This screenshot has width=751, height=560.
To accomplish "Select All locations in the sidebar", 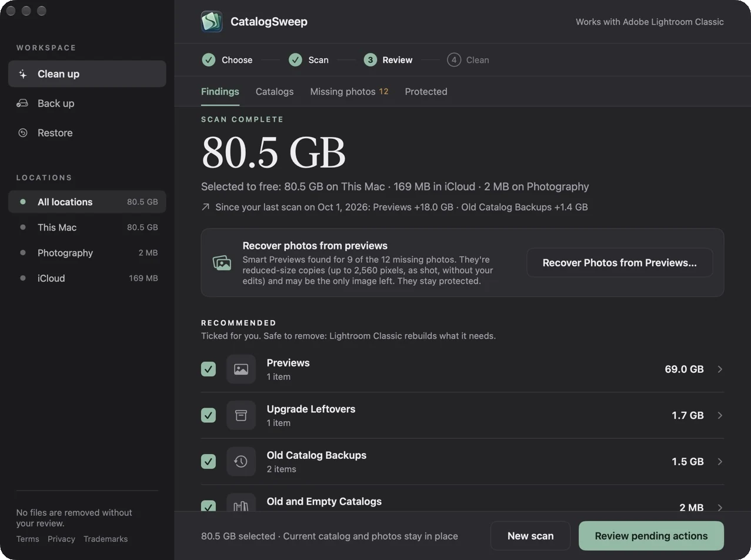I will [87, 202].
